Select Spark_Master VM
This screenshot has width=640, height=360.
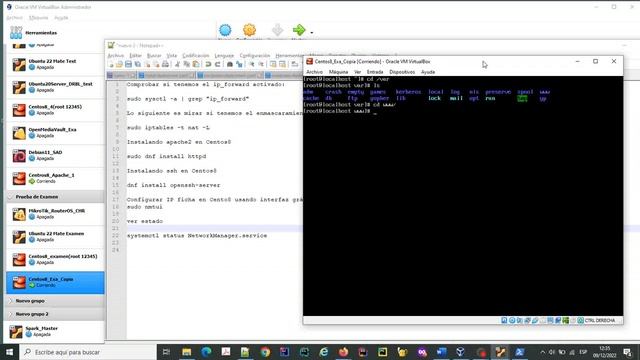55,331
